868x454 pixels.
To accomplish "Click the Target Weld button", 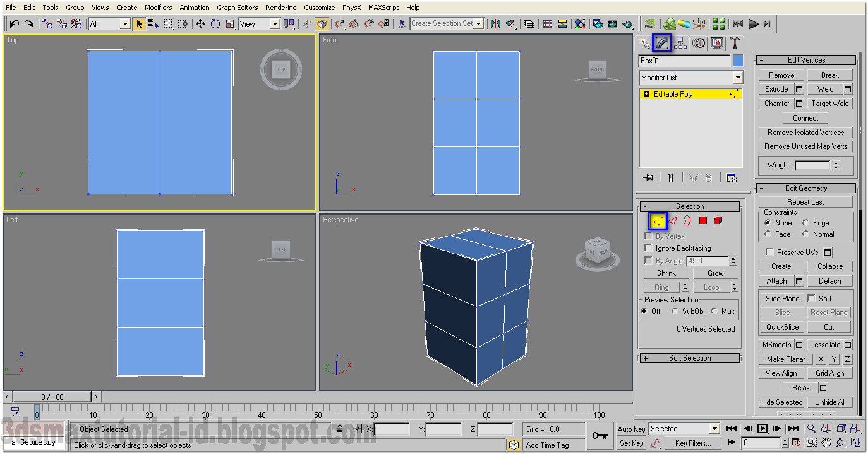I will coord(830,103).
